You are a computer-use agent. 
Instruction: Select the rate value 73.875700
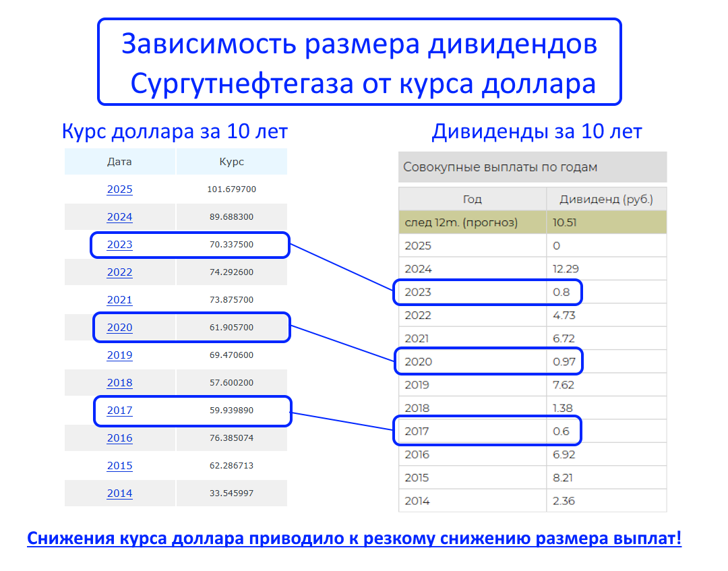[x=232, y=299]
